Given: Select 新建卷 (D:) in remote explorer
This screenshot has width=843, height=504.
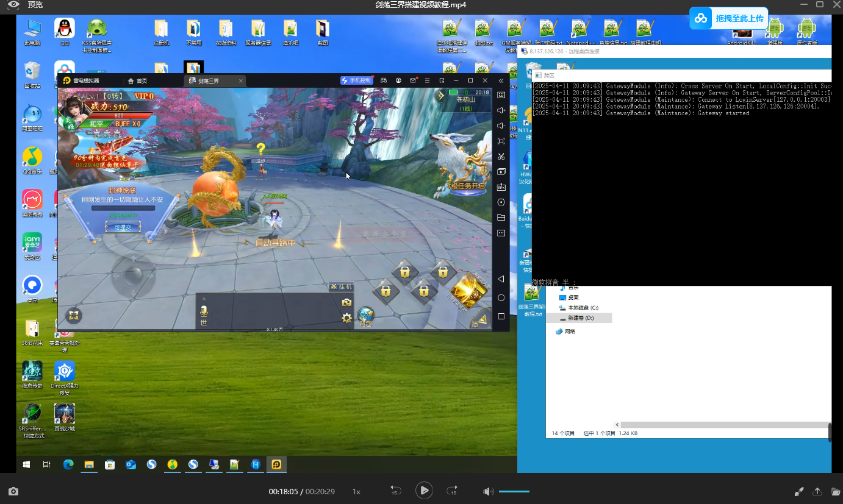Looking at the screenshot, I should (580, 318).
